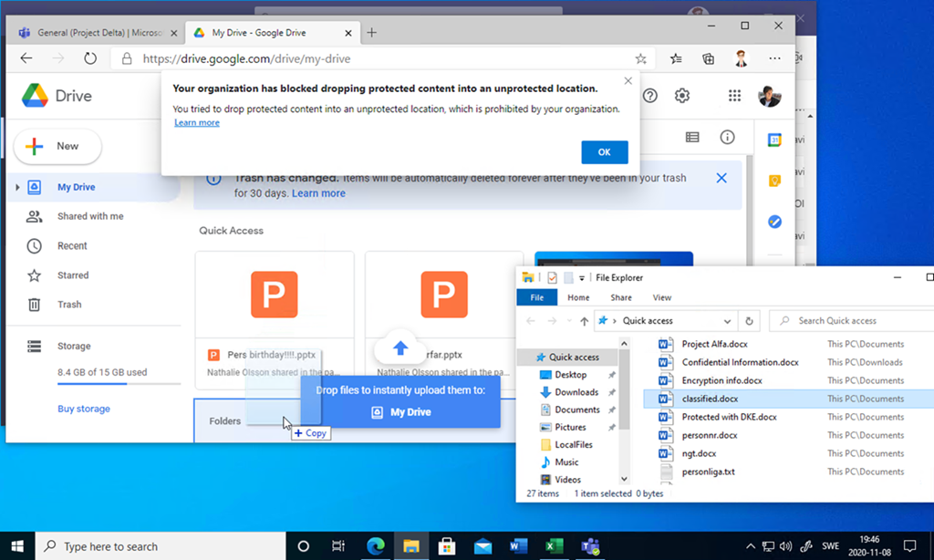Click the Drive help question mark icon
Screen dimensions: 934x560
click(x=649, y=96)
